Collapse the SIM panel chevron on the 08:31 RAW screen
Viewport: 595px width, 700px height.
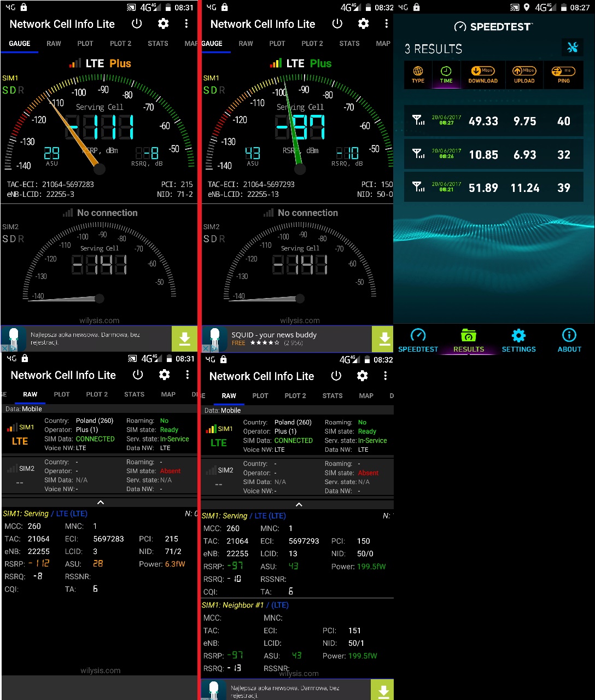tap(100, 502)
